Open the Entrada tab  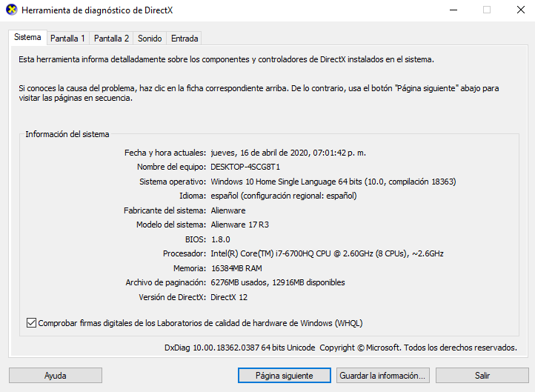(185, 39)
